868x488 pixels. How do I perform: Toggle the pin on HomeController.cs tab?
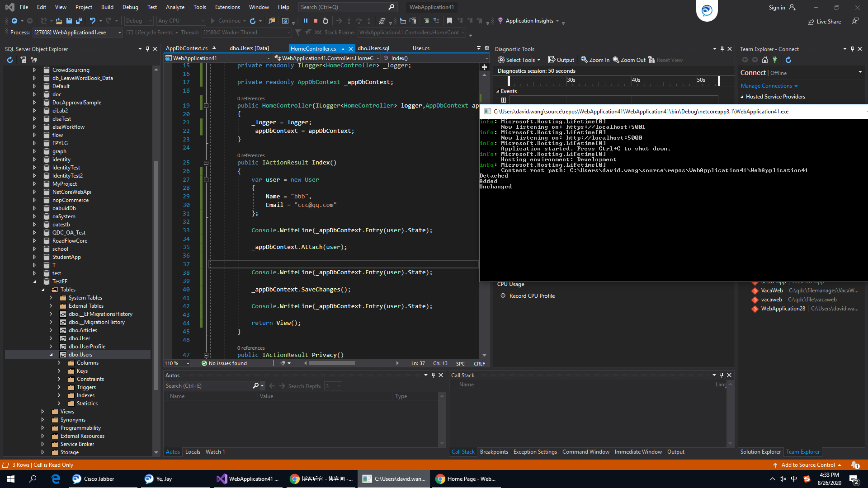(342, 48)
